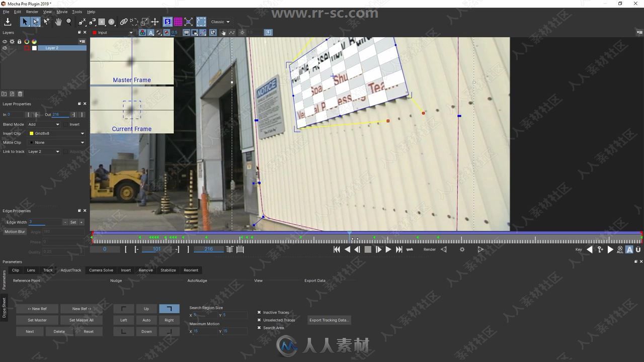
Task: Click the Align Surface icon
Action: point(188,22)
